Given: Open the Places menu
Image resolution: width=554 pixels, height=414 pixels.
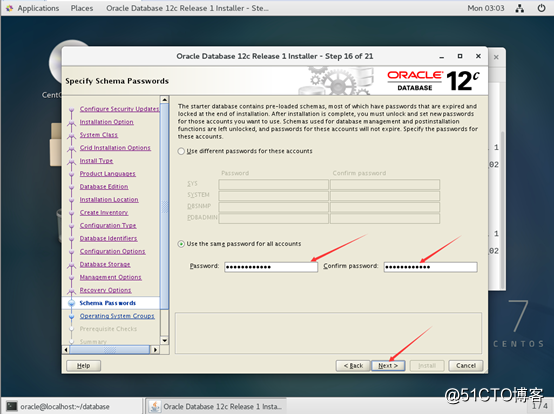Looking at the screenshot, I should pos(82,8).
